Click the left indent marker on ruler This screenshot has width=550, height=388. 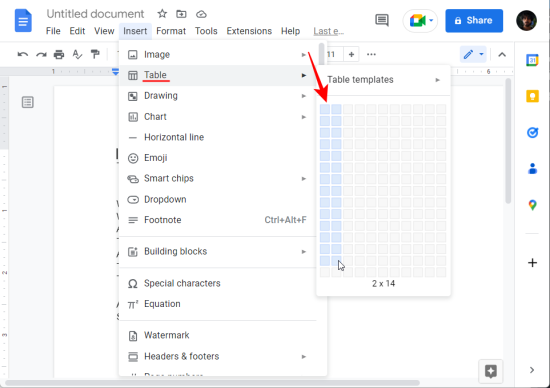coord(115,73)
